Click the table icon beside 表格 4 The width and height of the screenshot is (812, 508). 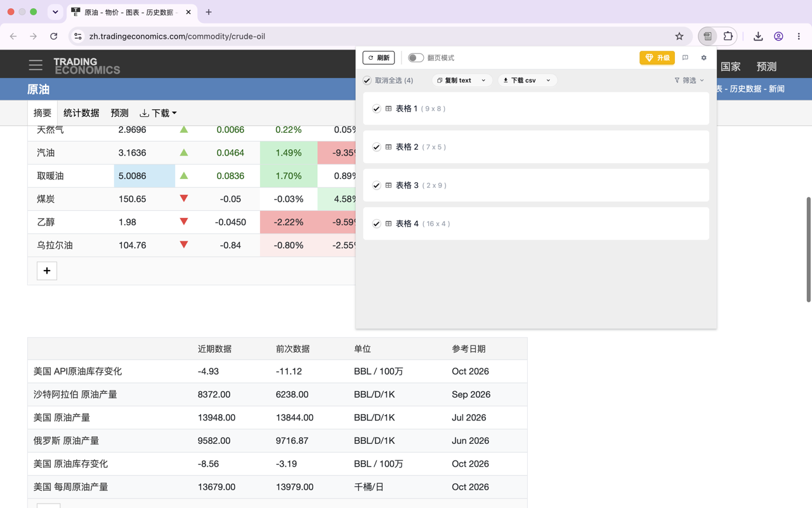388,224
